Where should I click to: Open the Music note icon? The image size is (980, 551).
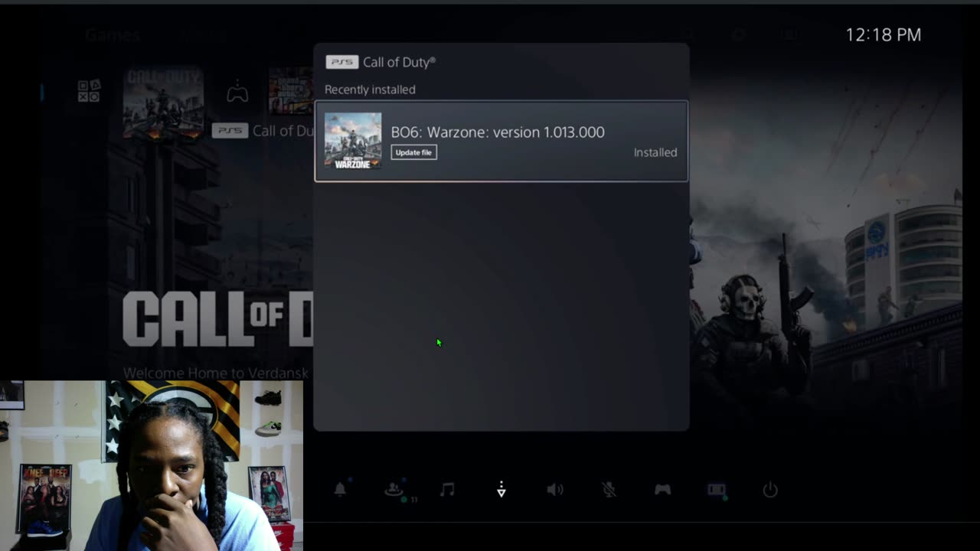[448, 490]
